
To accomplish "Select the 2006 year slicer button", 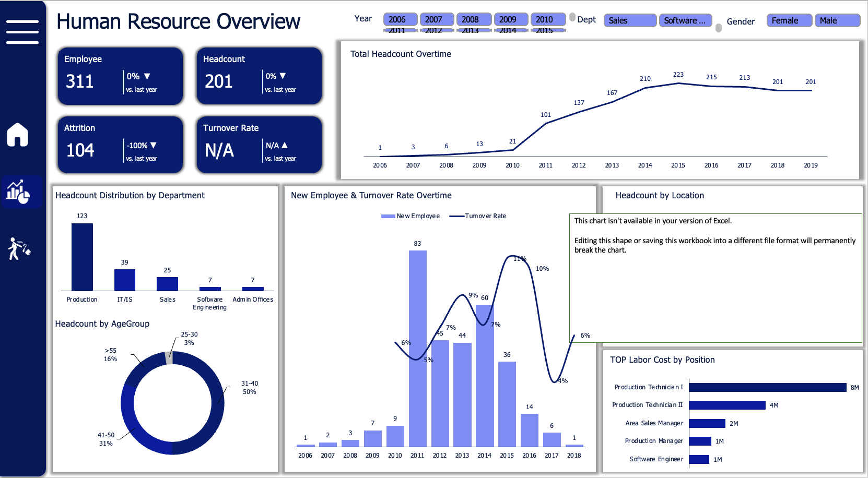I will (400, 19).
